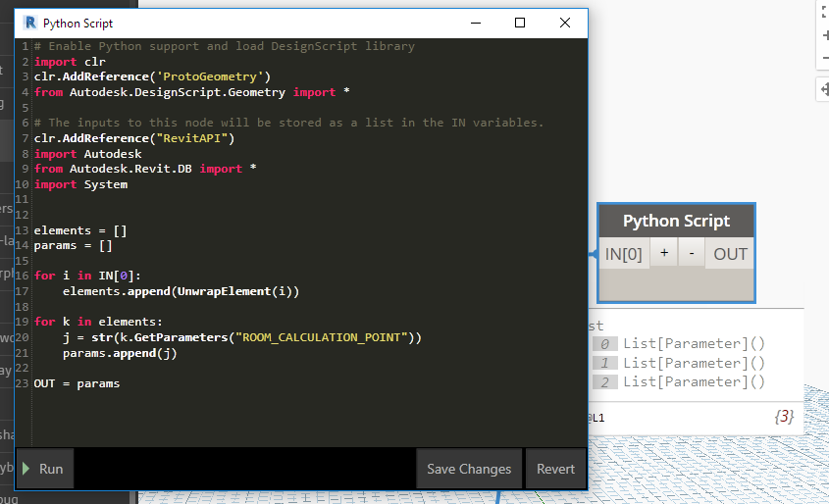Click 'for k in elements:' line
829x504 pixels.
tap(98, 322)
